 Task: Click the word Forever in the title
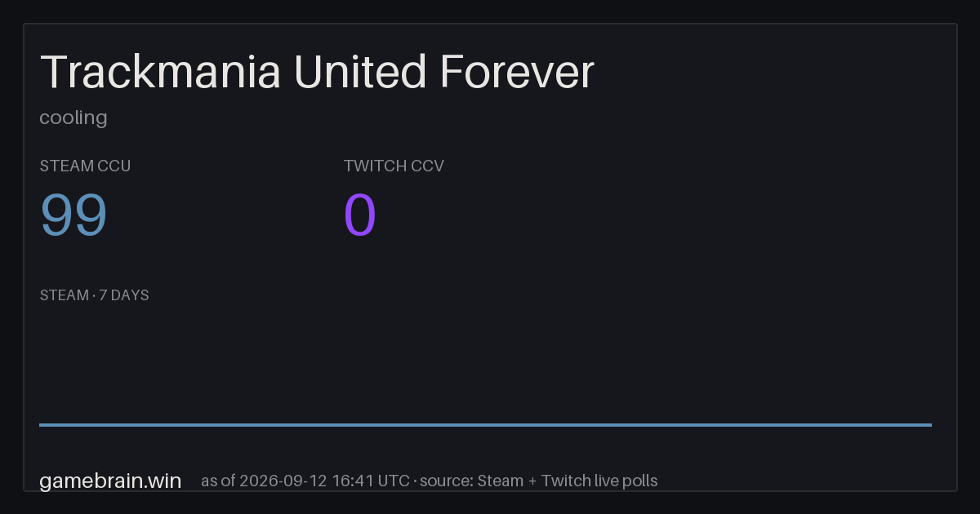click(517, 72)
